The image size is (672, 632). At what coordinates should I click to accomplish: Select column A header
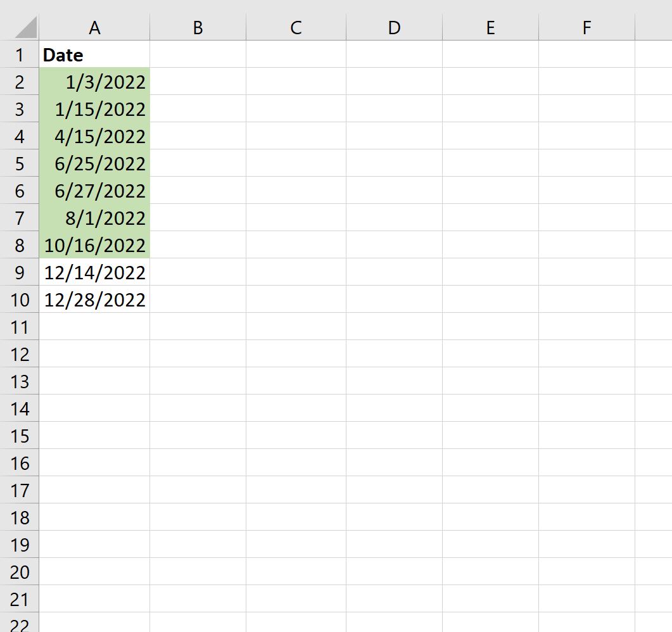[x=94, y=27]
